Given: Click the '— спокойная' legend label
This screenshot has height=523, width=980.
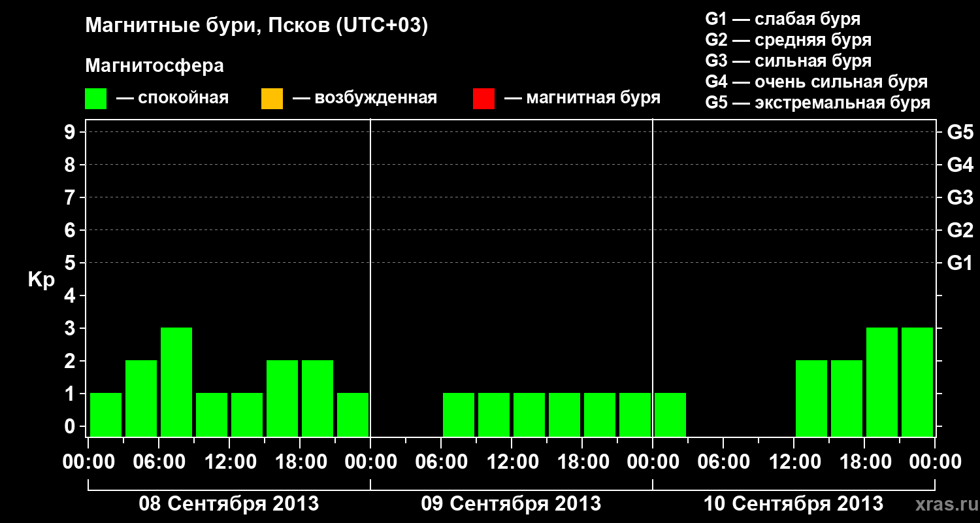Looking at the screenshot, I should point(172,99).
